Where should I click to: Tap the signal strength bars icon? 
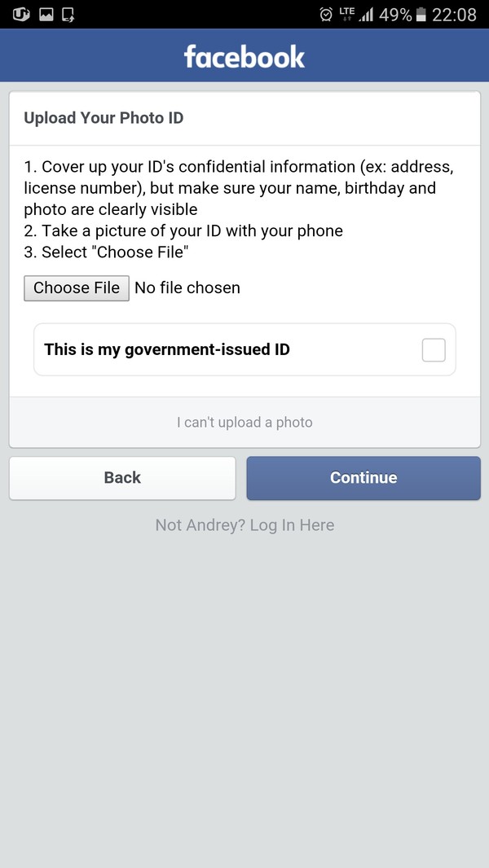pyautogui.click(x=367, y=14)
